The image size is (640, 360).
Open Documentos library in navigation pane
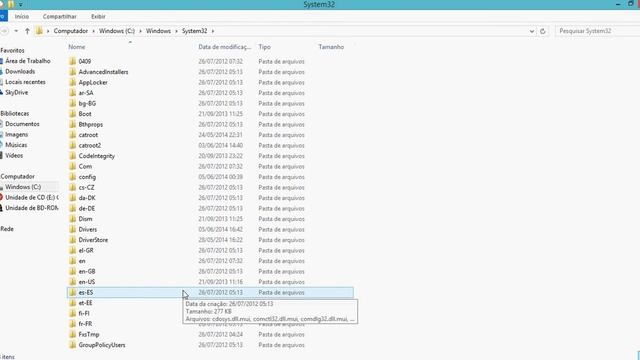coord(22,124)
